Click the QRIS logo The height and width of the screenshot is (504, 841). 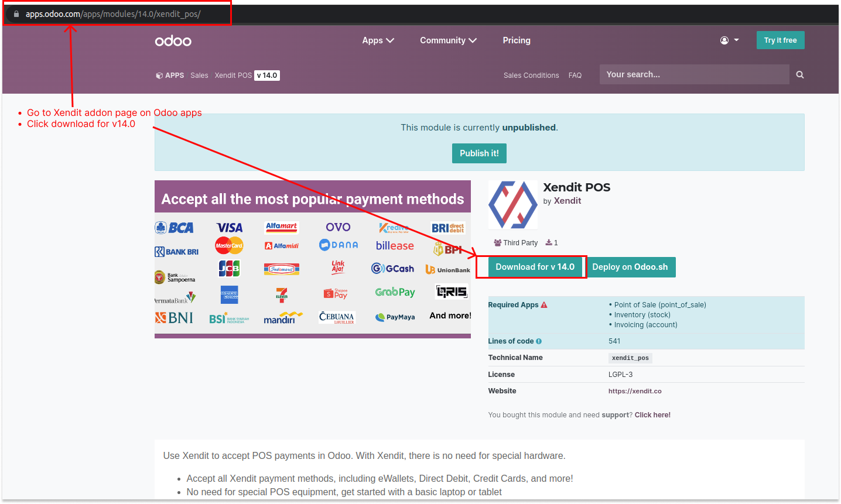(x=452, y=292)
